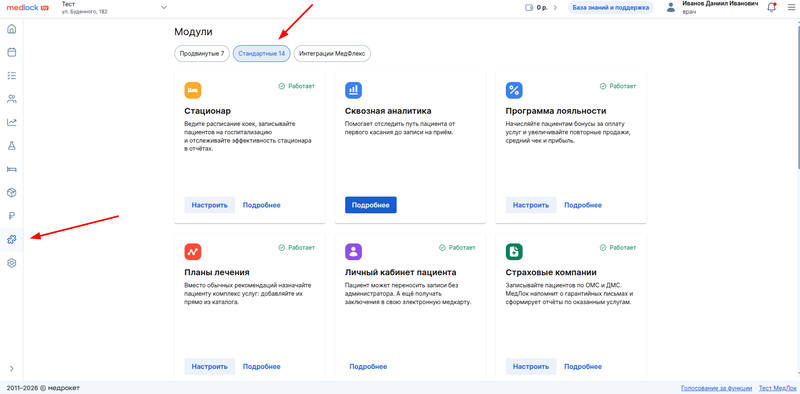Click Настроить on Программа лояльности card
This screenshot has width=800, height=394.
(531, 205)
